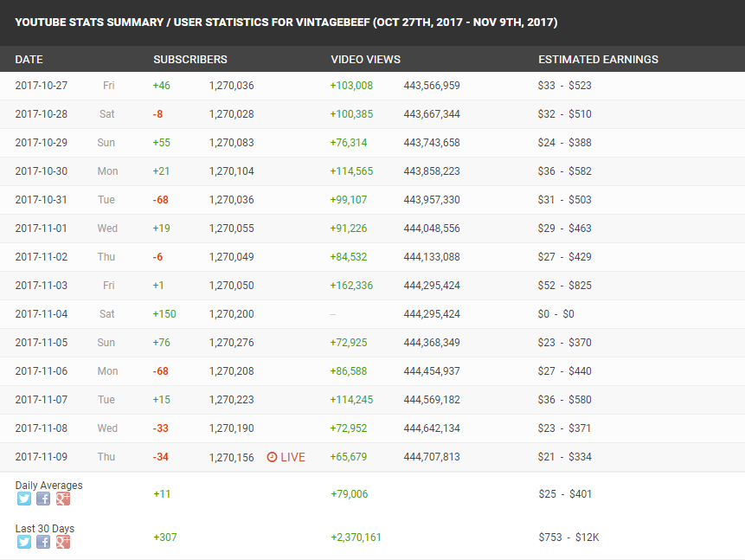Click the DATE column header
The image size is (745, 560).
(29, 60)
